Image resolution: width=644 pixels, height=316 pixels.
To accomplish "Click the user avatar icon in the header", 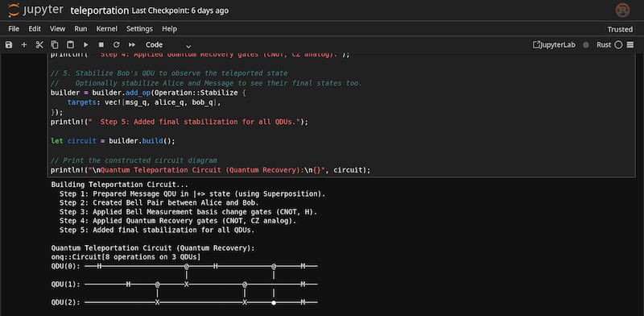I will coord(622,10).
